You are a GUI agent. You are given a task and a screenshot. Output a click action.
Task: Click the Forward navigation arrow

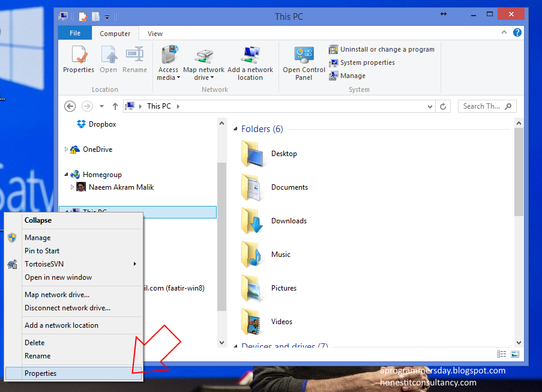coord(87,106)
